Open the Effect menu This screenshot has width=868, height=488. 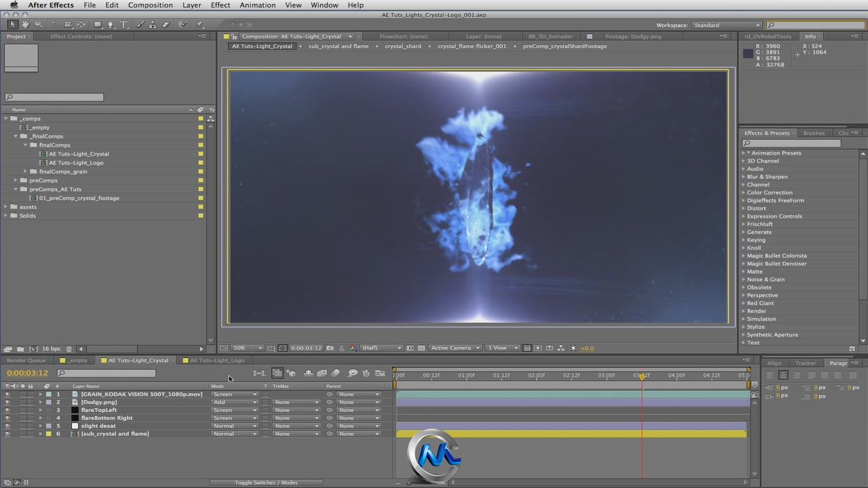point(220,5)
